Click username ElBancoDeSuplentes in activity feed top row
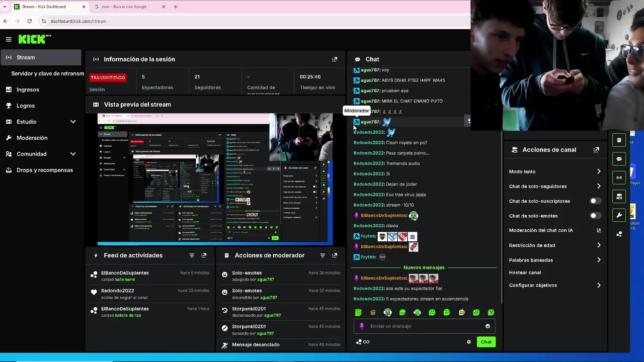644x362 pixels. click(125, 273)
